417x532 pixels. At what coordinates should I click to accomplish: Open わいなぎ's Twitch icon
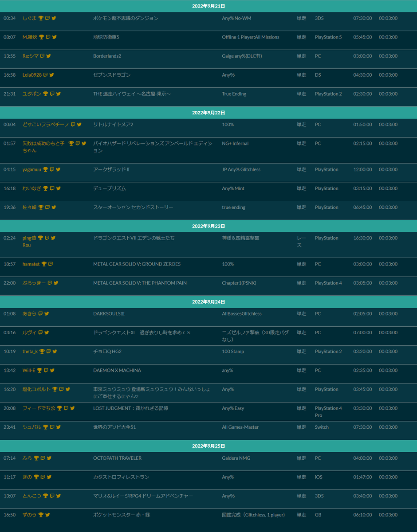tap(52, 188)
